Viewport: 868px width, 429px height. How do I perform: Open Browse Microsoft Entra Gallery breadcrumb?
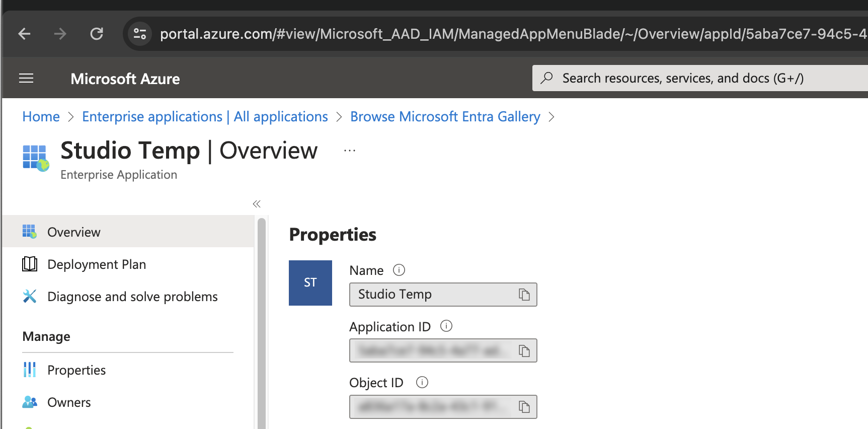[x=445, y=117]
